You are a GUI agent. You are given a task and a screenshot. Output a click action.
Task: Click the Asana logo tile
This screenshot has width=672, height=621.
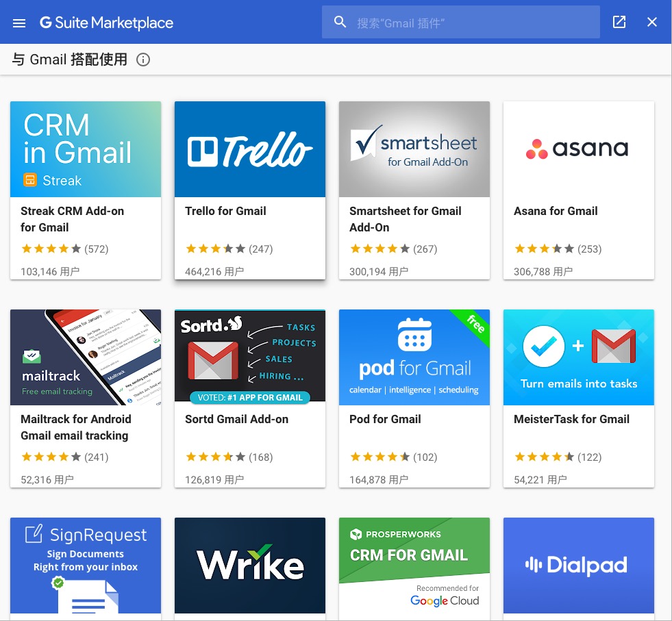(x=579, y=149)
